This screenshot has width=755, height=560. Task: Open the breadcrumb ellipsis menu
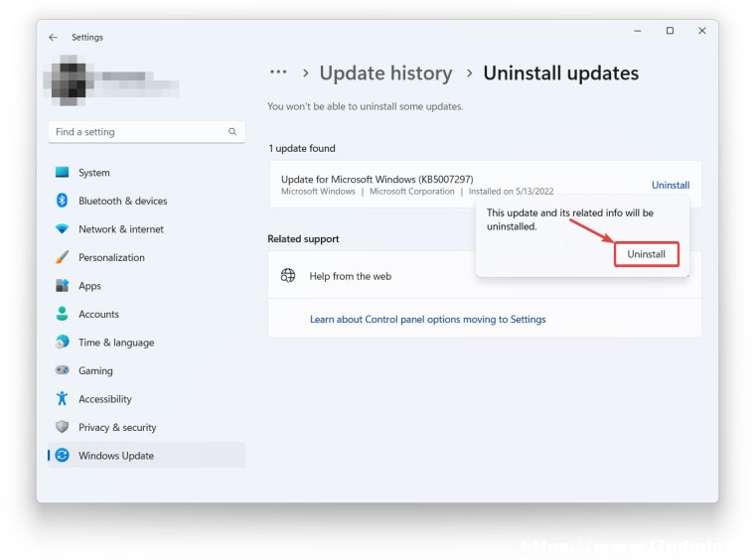pos(278,72)
